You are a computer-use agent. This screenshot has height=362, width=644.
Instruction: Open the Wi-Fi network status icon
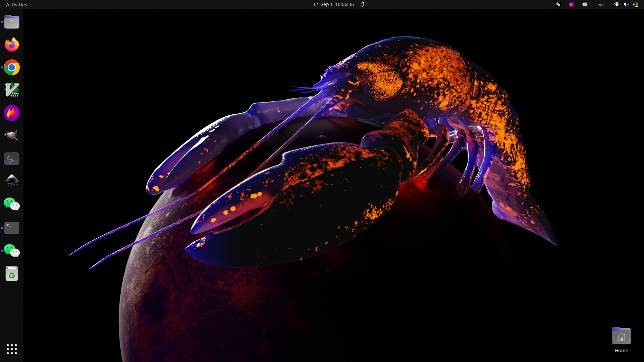point(616,4)
